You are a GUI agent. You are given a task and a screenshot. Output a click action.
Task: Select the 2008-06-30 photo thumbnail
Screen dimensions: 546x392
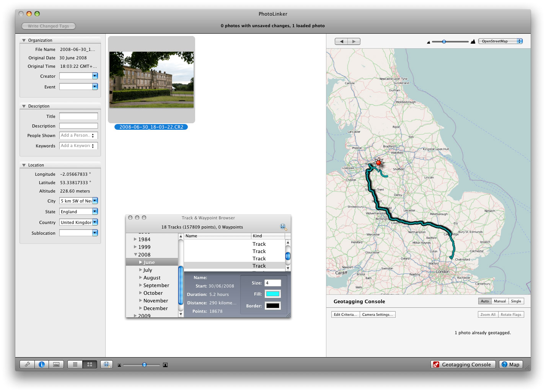point(152,80)
